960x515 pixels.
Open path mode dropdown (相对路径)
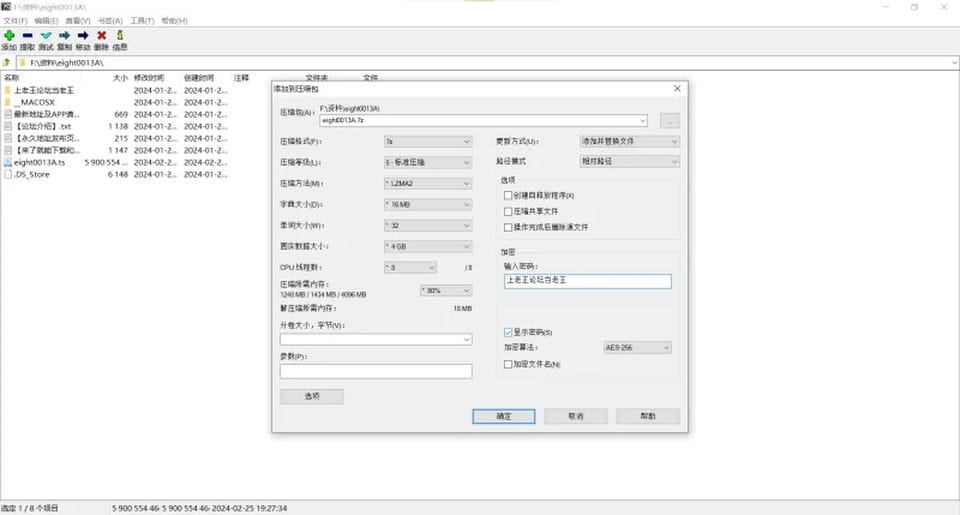point(629,162)
